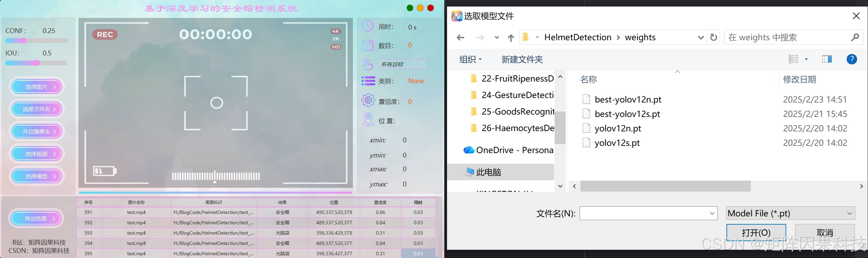This screenshot has width=868, height=258.
Task: Click the 选择图片 button
Action: tap(37, 87)
